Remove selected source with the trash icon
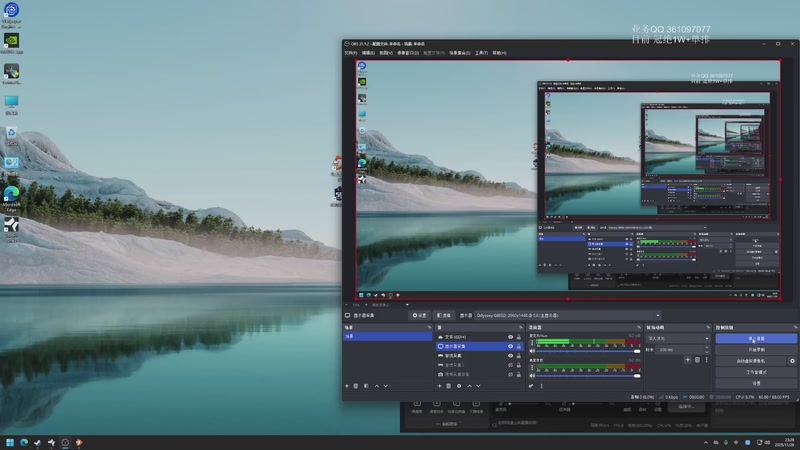The image size is (800, 450). 449,386
